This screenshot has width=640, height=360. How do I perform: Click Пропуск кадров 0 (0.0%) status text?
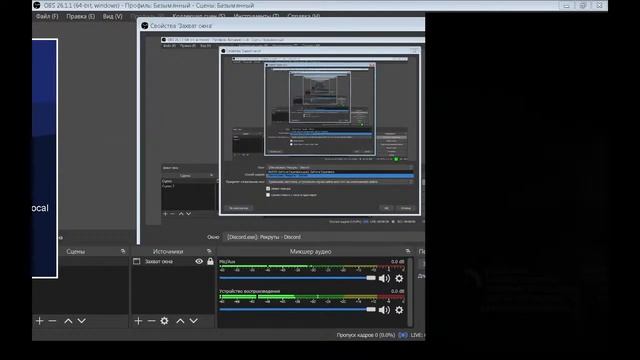click(366, 335)
